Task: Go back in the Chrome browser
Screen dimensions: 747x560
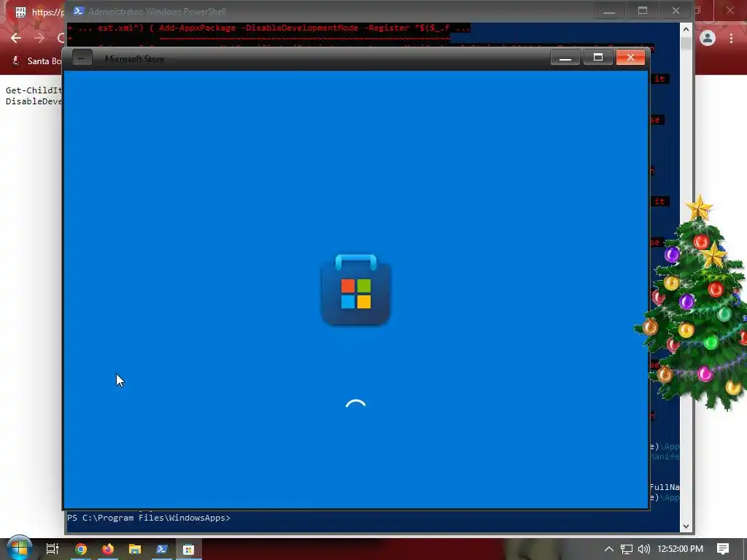Action: (x=16, y=38)
